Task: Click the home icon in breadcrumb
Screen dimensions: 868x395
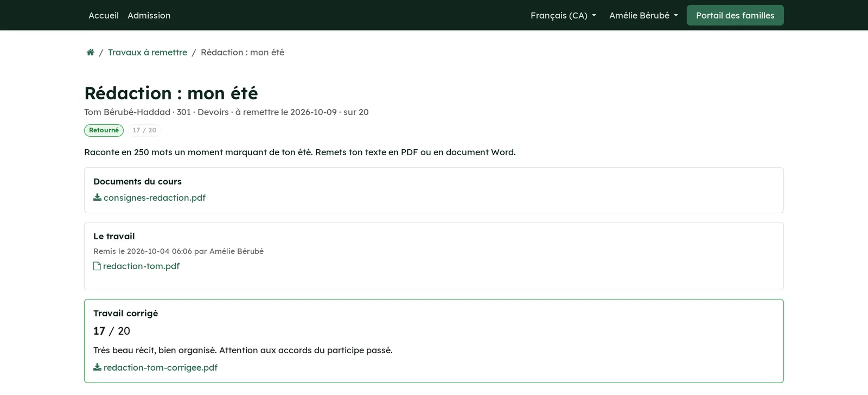Action: (x=91, y=52)
